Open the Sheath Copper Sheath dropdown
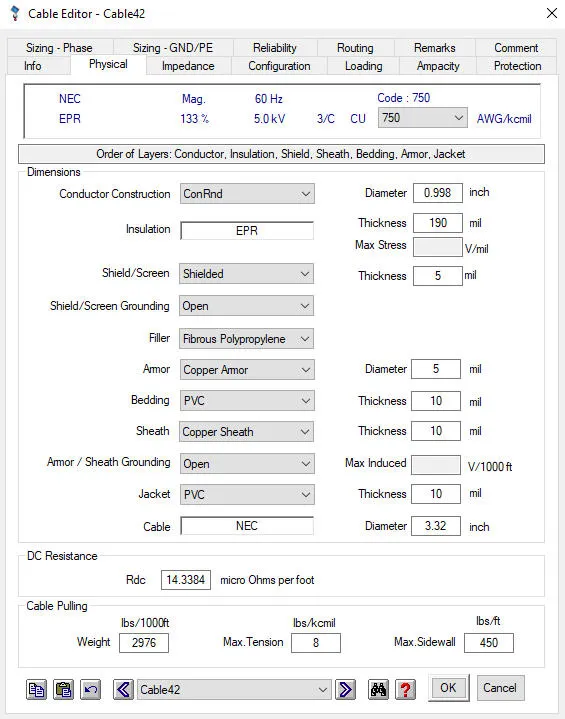 (247, 431)
